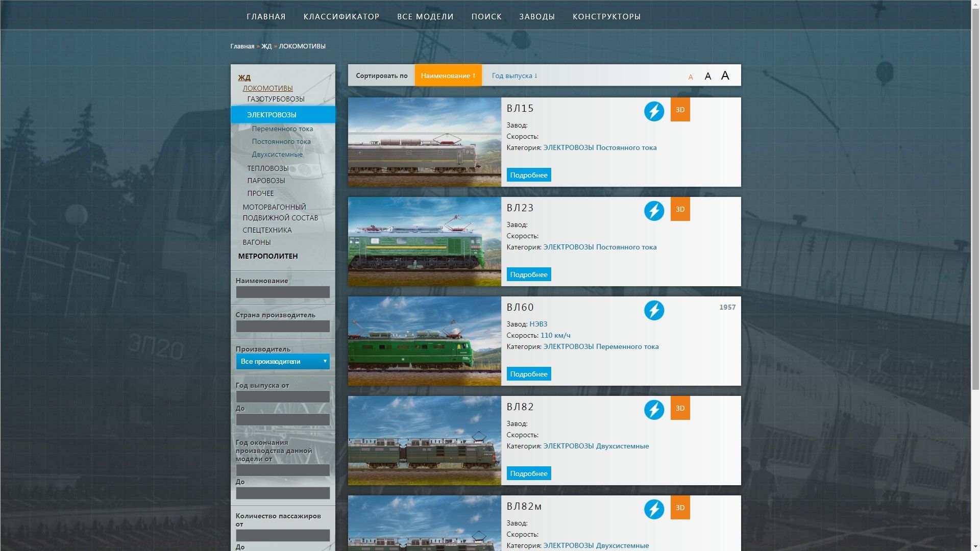980x551 pixels.
Task: Select ЭЛЕКТРОВОЗЫ in sidebar
Action: coord(283,115)
